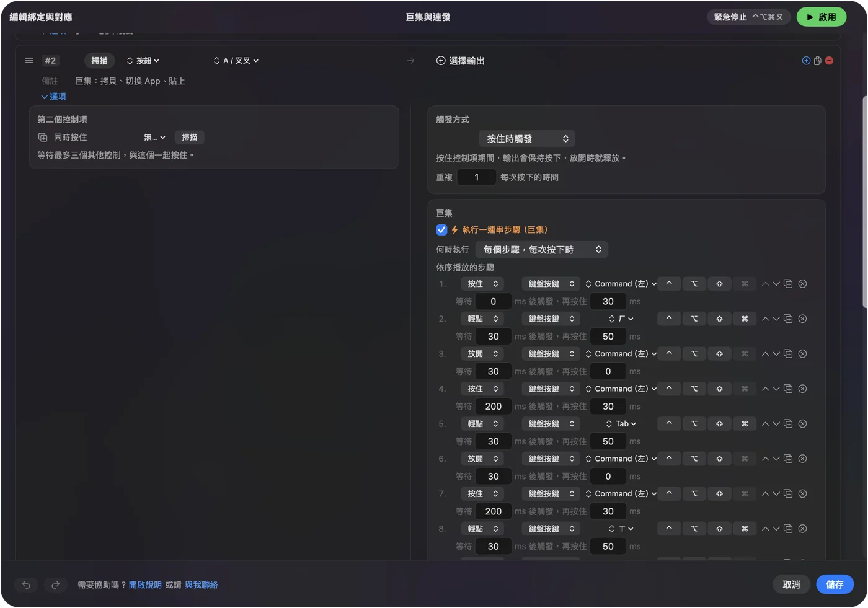Click the 與我聯絡 link
The image size is (868, 608).
[201, 585]
